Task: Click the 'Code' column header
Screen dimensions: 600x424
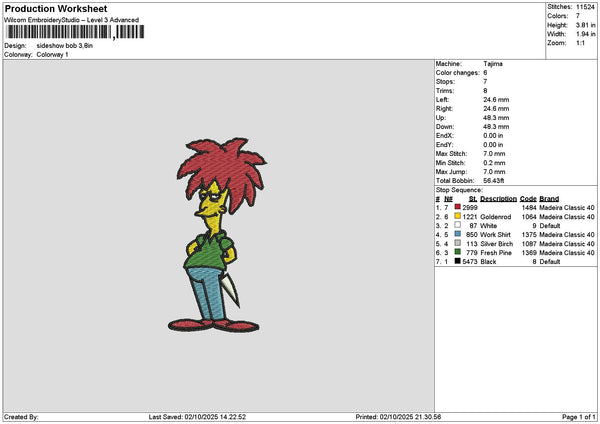Action: click(528, 199)
